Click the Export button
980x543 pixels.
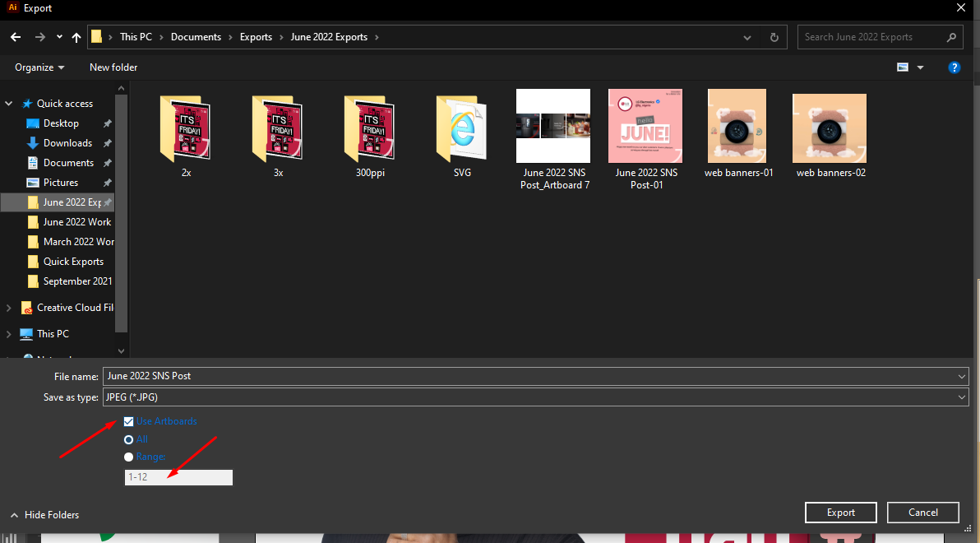[x=840, y=512]
